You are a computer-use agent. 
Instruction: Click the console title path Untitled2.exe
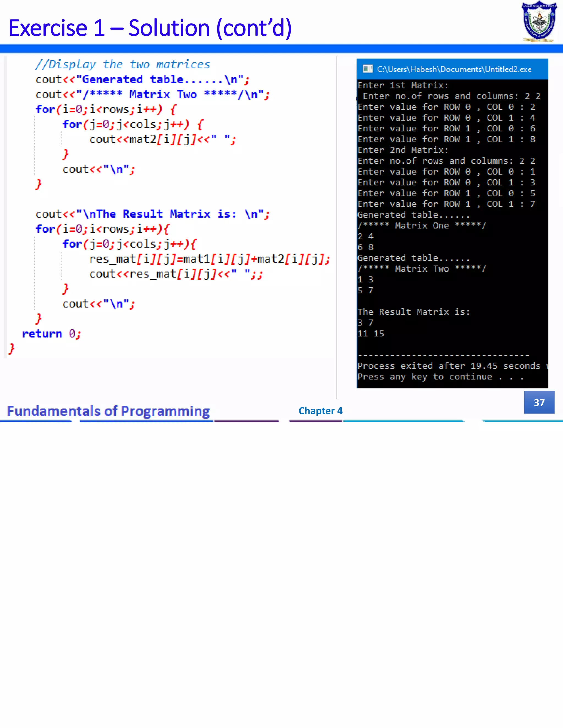[x=454, y=69]
